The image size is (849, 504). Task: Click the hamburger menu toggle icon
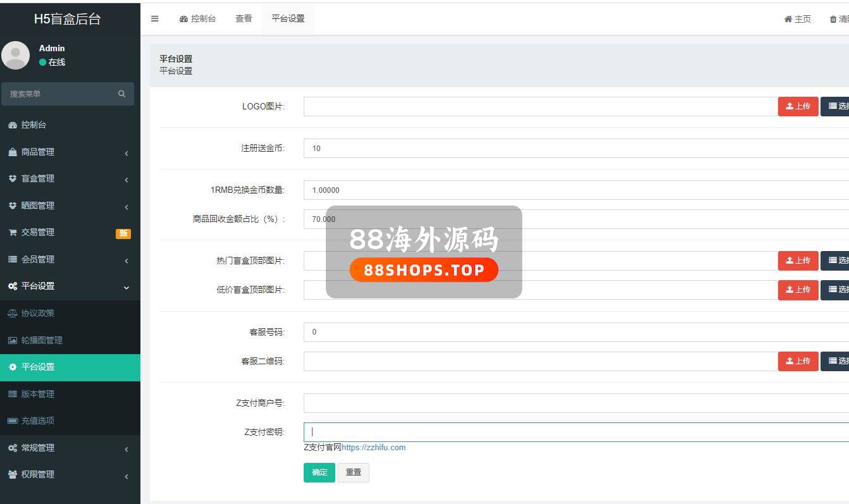pyautogui.click(x=154, y=19)
